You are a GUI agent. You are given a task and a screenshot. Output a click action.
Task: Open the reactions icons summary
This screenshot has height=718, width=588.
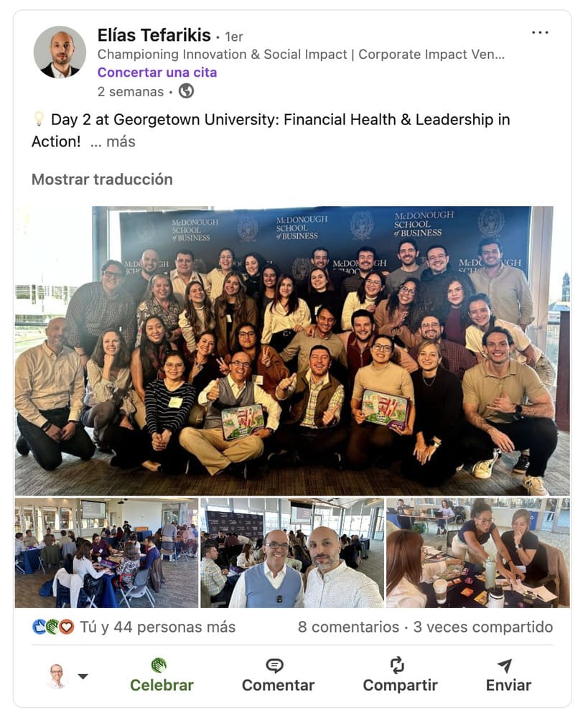click(53, 626)
